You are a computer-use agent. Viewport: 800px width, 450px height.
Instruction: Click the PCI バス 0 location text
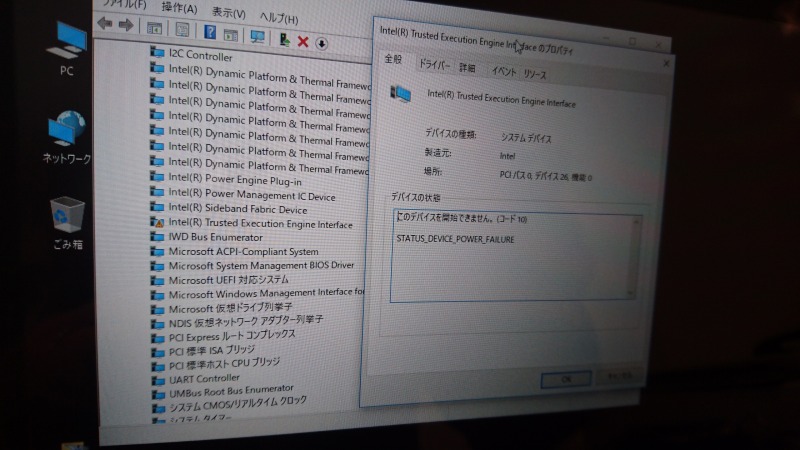pyautogui.click(x=545, y=176)
